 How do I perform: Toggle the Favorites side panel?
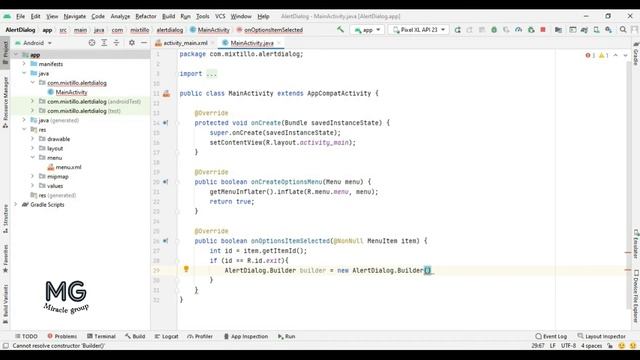(x=5, y=258)
